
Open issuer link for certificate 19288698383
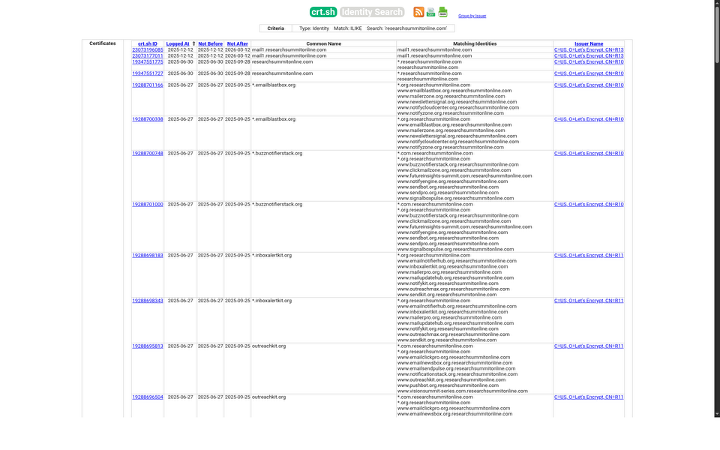pyautogui.click(x=589, y=255)
